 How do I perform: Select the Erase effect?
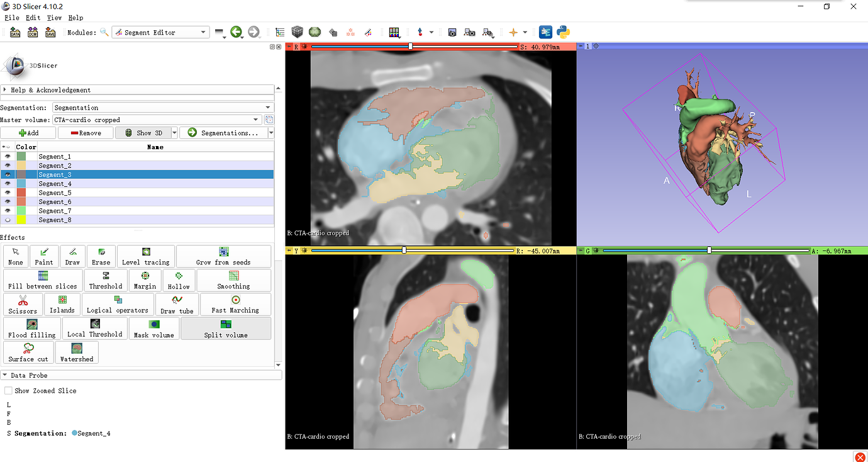tap(101, 256)
